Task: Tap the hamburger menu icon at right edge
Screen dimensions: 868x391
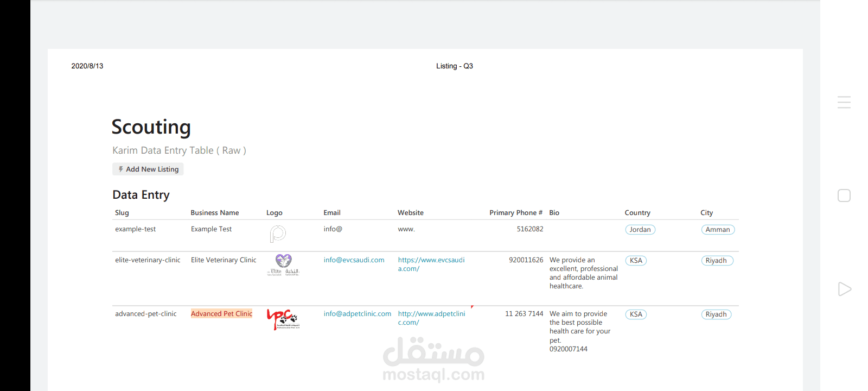Action: (844, 102)
